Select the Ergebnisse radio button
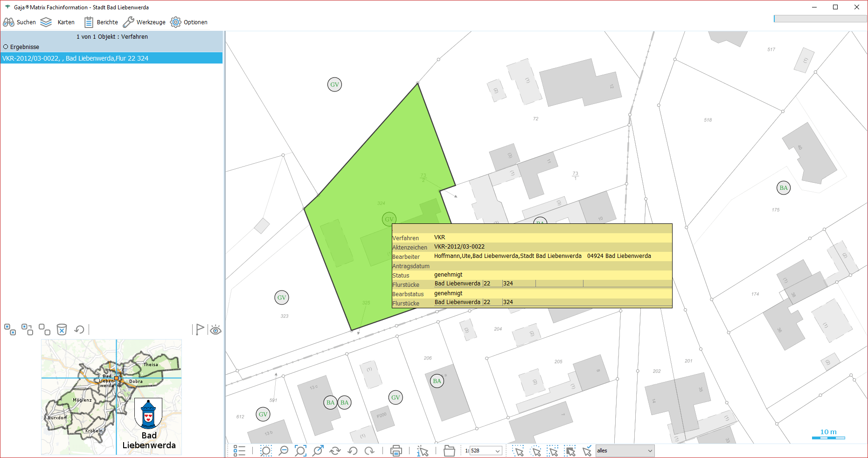 [6, 47]
